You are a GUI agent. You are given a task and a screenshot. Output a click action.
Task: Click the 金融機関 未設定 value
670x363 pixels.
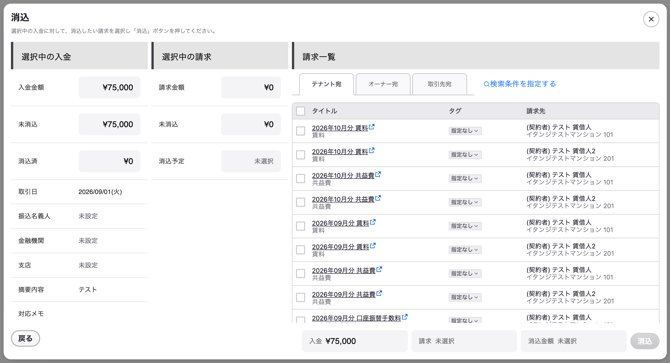coord(88,240)
